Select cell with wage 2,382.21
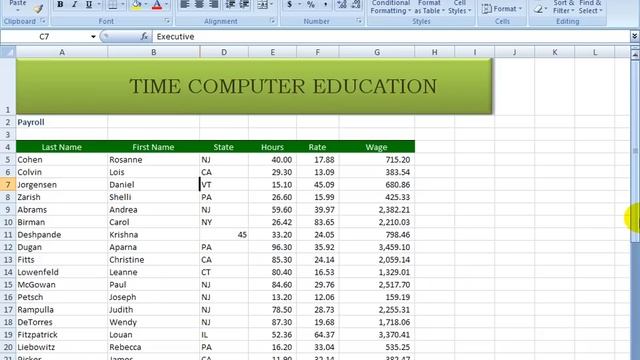The height and width of the screenshot is (360, 640). click(x=377, y=210)
